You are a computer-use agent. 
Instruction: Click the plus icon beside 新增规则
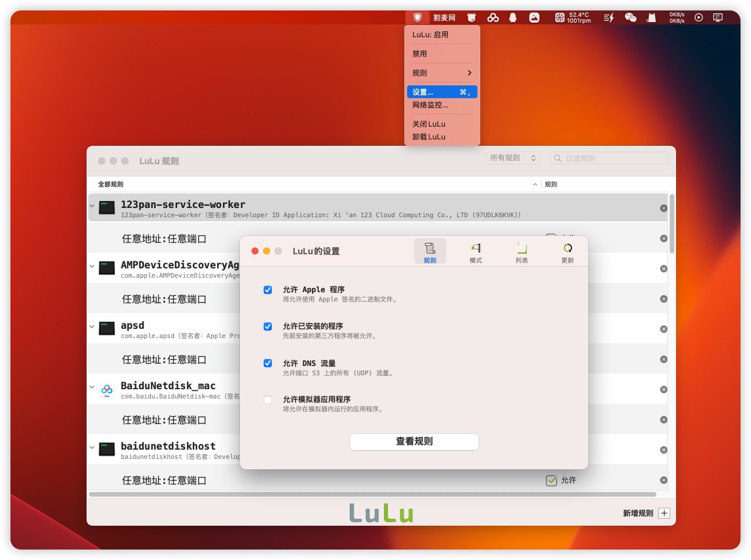664,513
